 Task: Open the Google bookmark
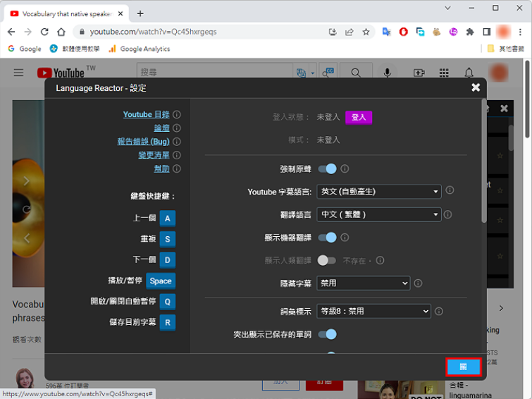click(25, 49)
